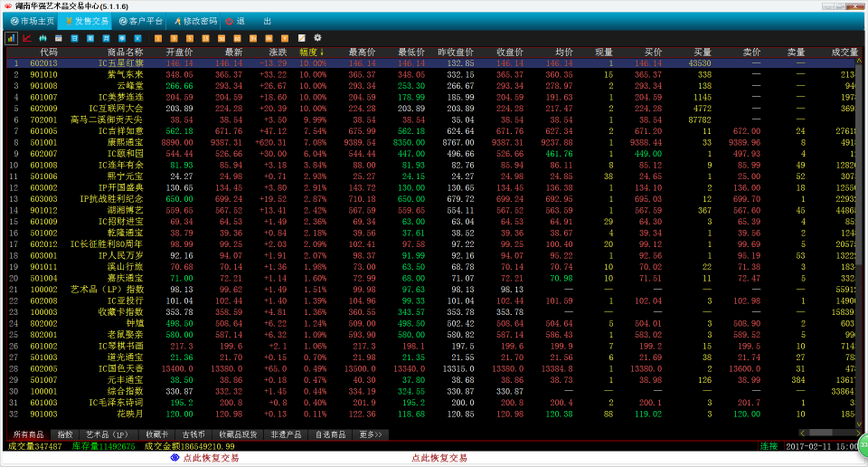Choose the orange 1-minute interval icon

(158, 38)
